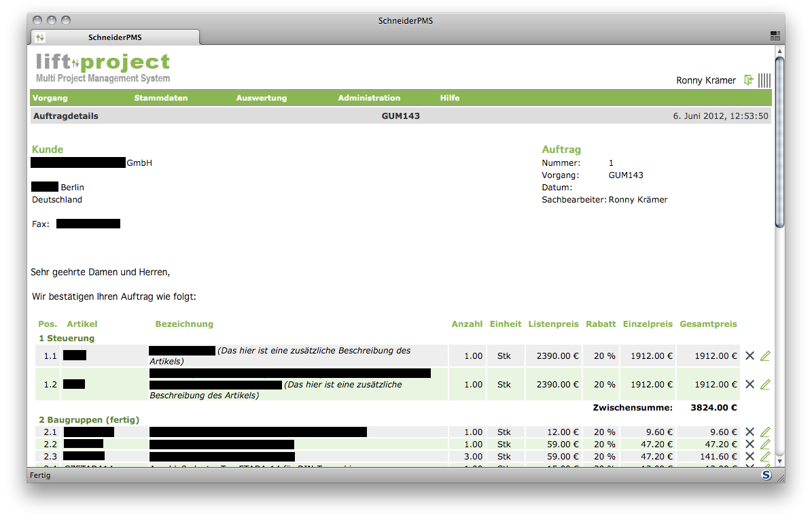Open the tab overview grid icon

tap(775, 36)
